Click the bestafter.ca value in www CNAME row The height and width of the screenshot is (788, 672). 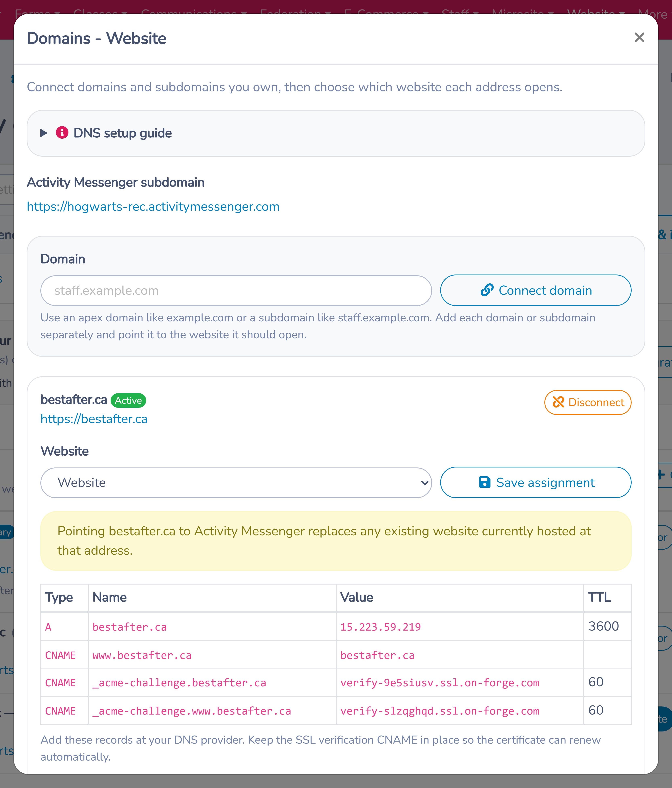point(377,655)
